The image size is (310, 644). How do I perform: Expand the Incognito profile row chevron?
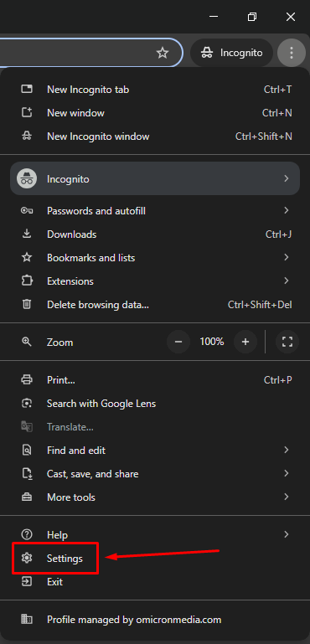click(287, 178)
